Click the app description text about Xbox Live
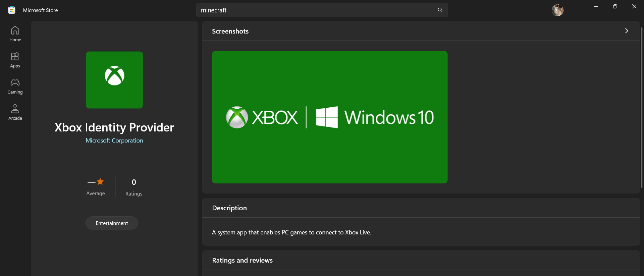The width and height of the screenshot is (644, 276). click(x=291, y=232)
